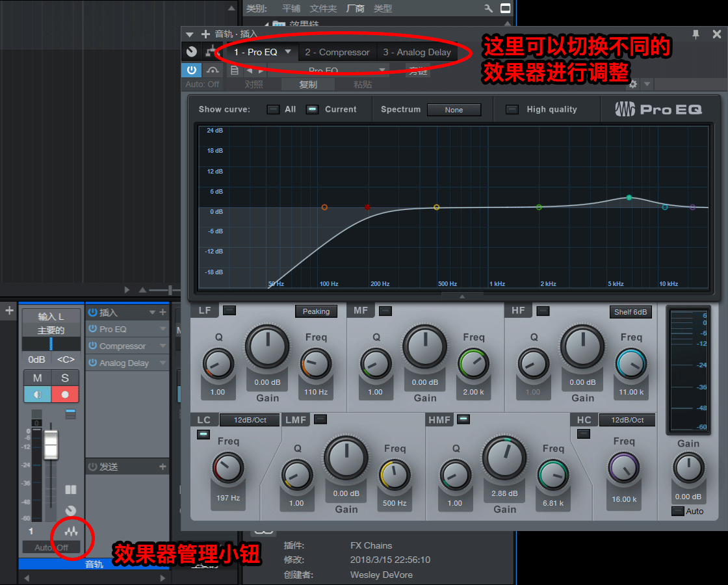The height and width of the screenshot is (585, 728).
Task: Select the orange LF node on EQ curve
Action: 324,207
